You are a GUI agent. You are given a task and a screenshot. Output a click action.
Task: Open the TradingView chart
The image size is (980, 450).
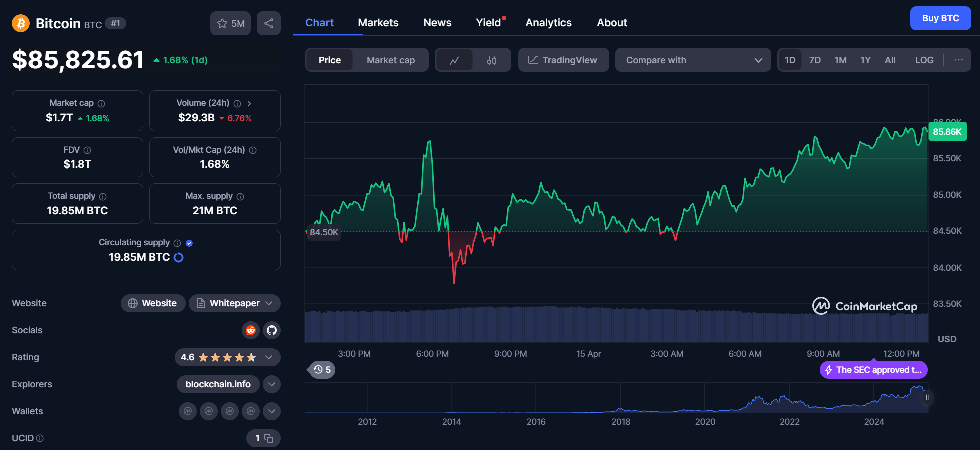pyautogui.click(x=563, y=60)
